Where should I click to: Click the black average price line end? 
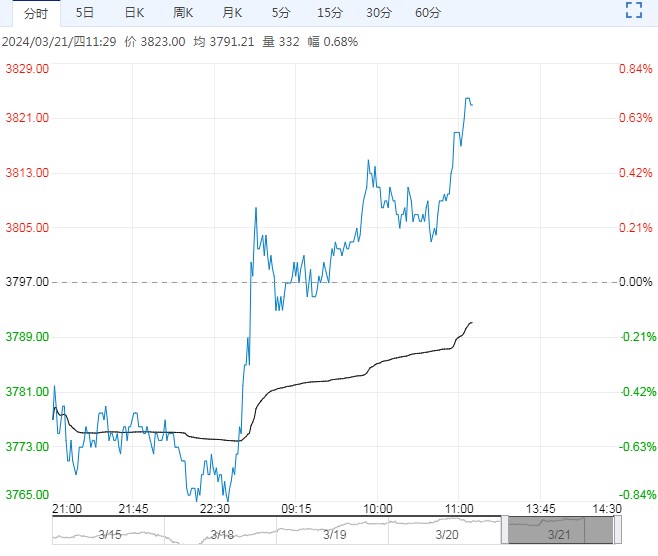coord(472,322)
